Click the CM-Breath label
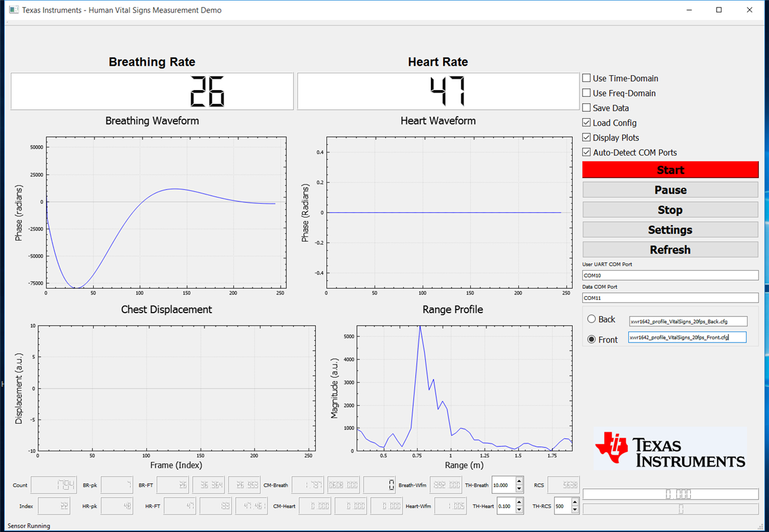 [x=276, y=485]
